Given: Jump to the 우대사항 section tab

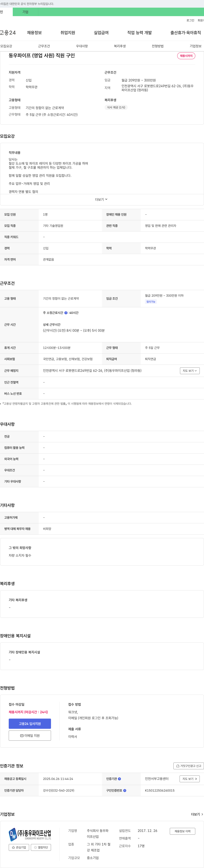Looking at the screenshot, I should (82, 46).
